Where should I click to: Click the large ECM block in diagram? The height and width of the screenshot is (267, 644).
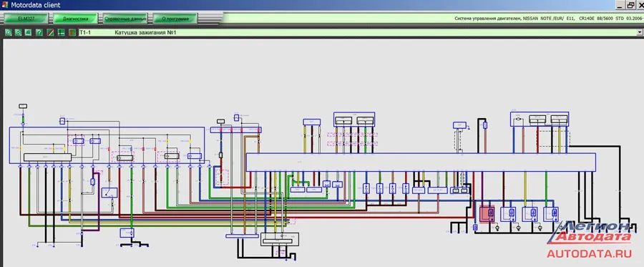point(421,162)
